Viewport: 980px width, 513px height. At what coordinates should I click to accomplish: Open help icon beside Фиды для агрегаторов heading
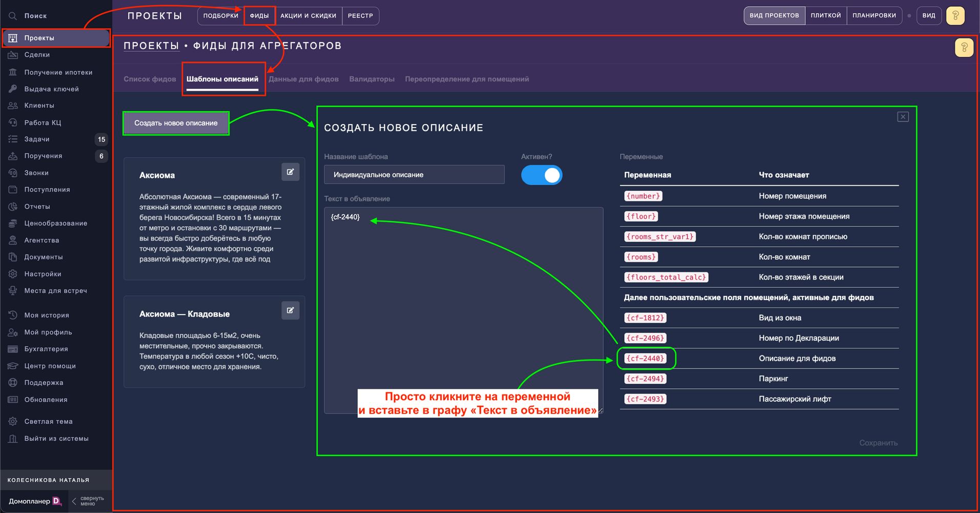[x=964, y=48]
